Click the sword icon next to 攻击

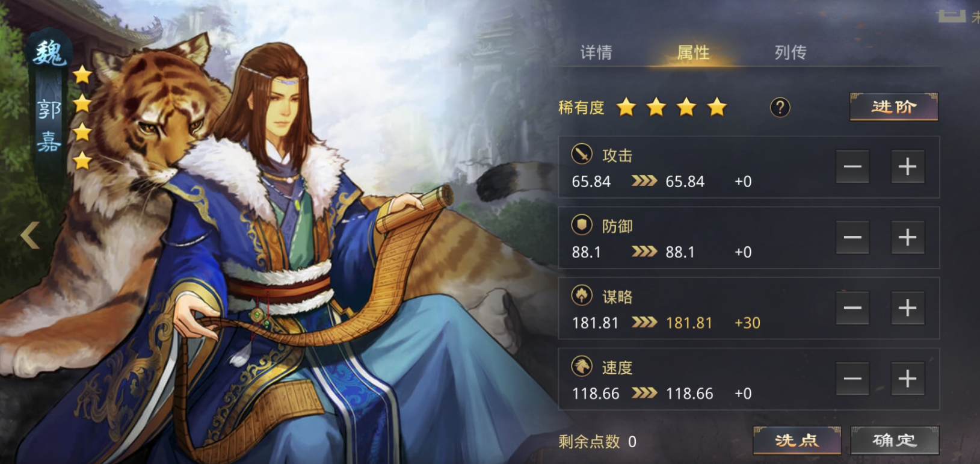[x=581, y=154]
